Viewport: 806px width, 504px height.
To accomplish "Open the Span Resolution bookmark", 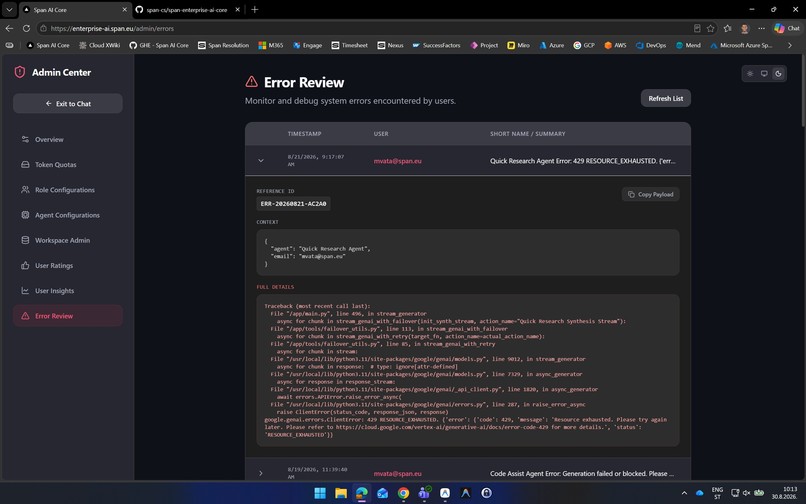I will click(223, 45).
